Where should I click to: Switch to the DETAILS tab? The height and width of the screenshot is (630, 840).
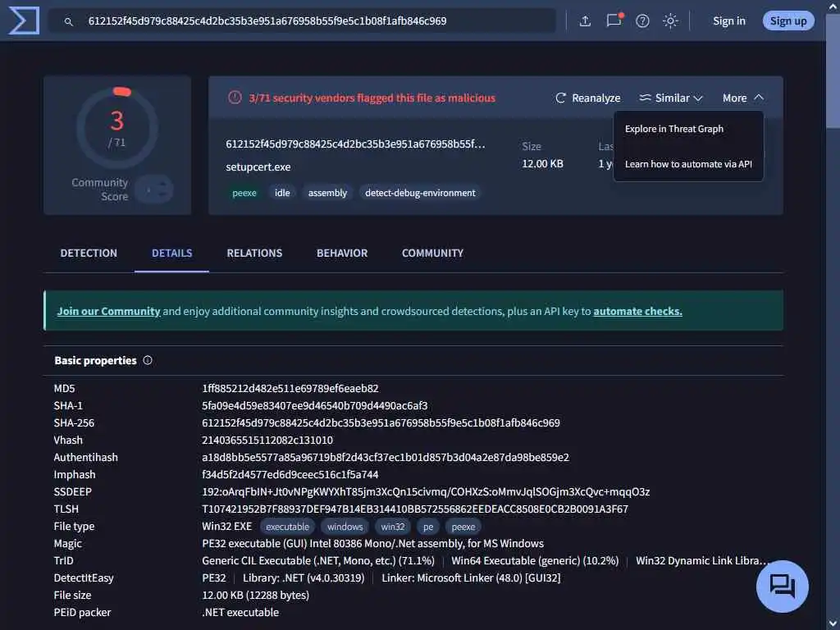click(171, 253)
